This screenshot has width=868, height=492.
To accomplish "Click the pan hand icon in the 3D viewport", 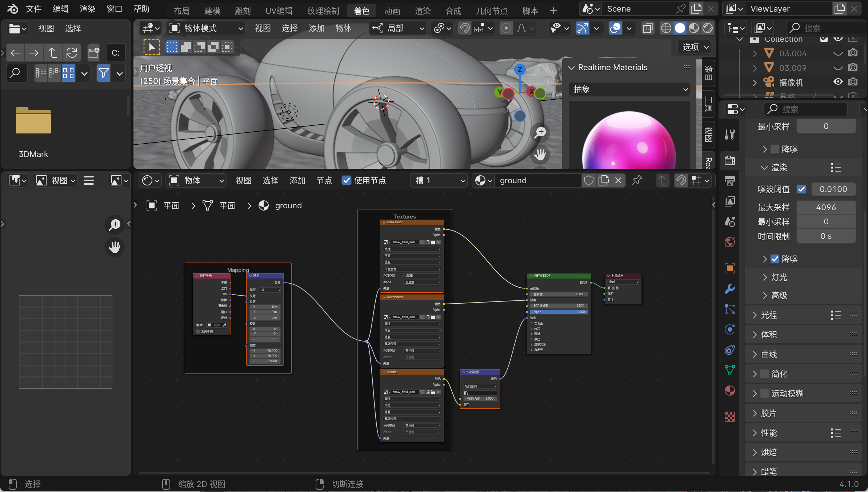I will click(540, 155).
